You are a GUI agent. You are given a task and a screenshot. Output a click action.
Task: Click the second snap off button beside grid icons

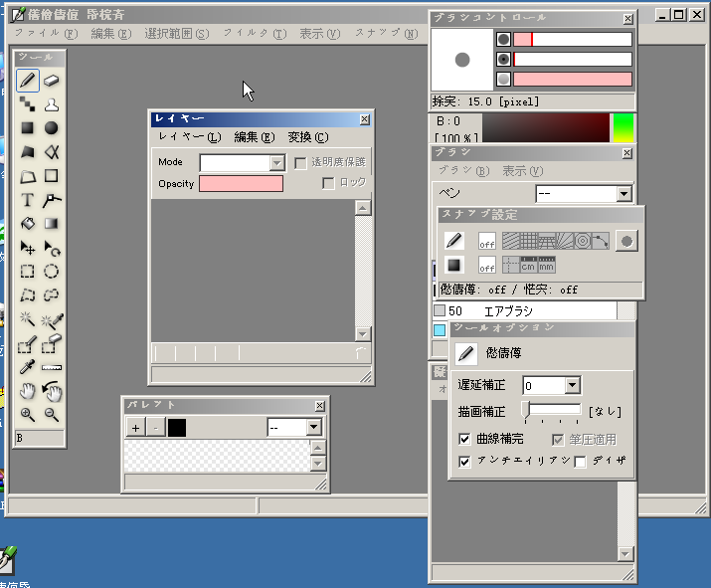click(487, 265)
